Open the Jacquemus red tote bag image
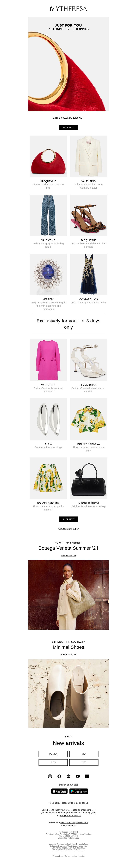The height and width of the screenshot is (868, 137). (48, 156)
